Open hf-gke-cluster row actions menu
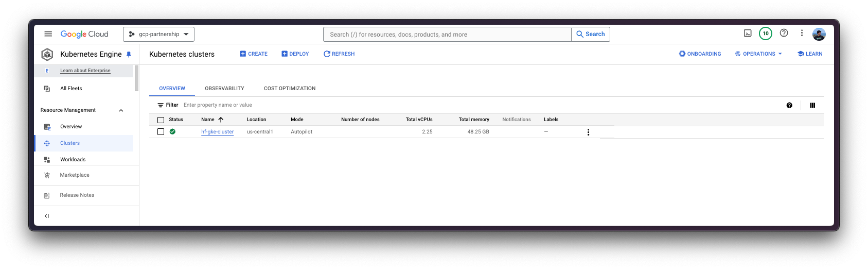This screenshot has height=269, width=868. pyautogui.click(x=588, y=132)
